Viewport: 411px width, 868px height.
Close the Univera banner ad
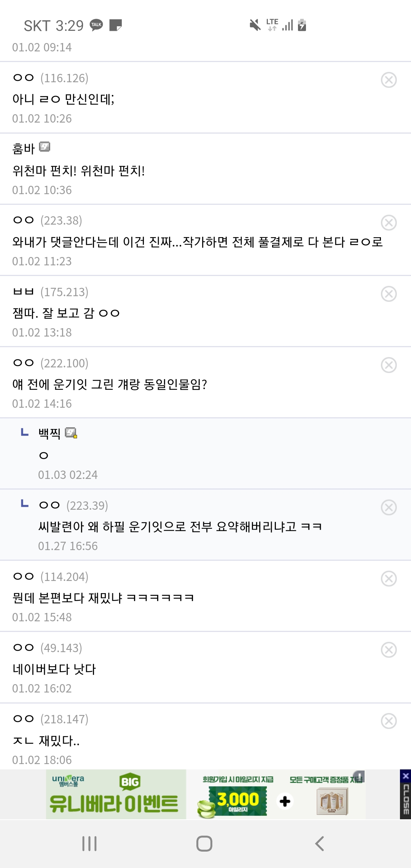coord(405,794)
